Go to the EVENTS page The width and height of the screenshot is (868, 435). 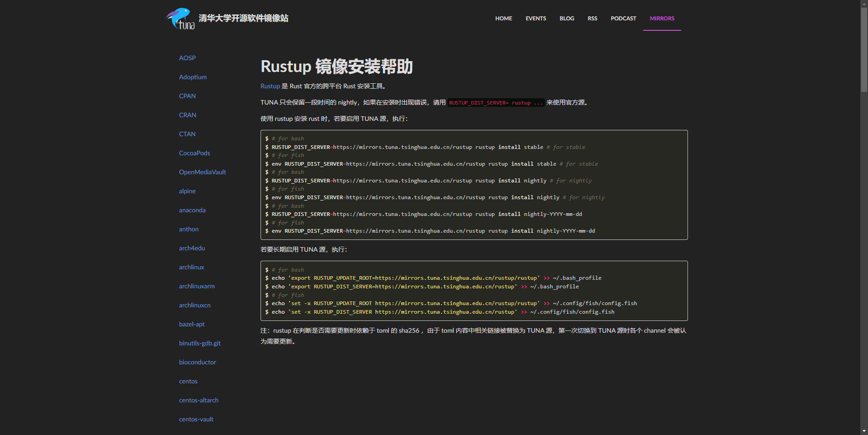tap(536, 19)
